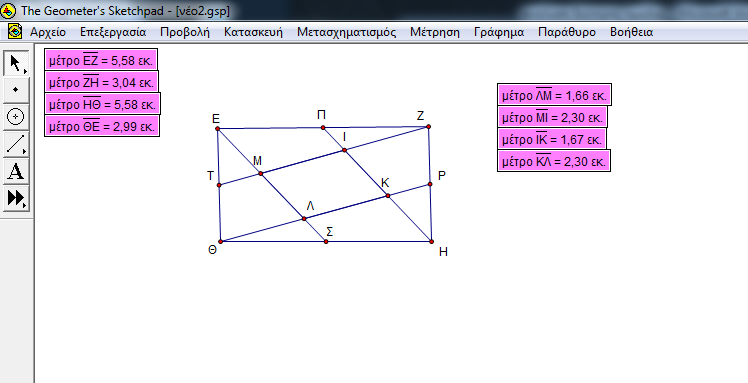Open the Βοήθεια menu
The width and height of the screenshot is (748, 383).
click(632, 32)
